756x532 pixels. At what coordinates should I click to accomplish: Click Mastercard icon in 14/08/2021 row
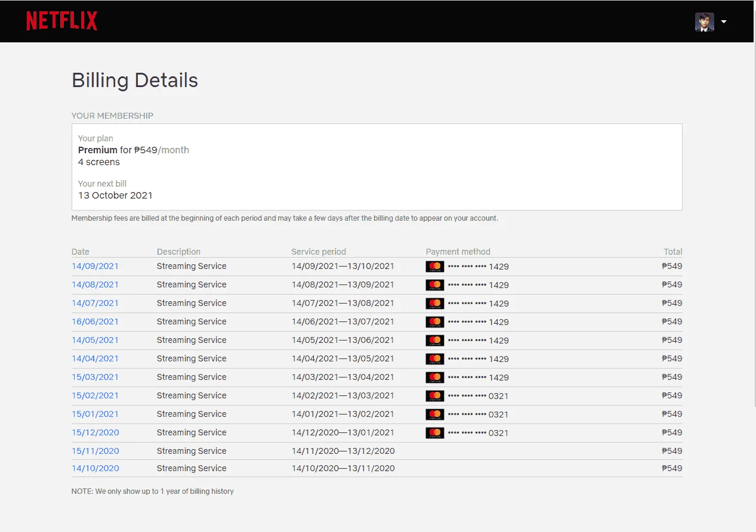(x=435, y=285)
